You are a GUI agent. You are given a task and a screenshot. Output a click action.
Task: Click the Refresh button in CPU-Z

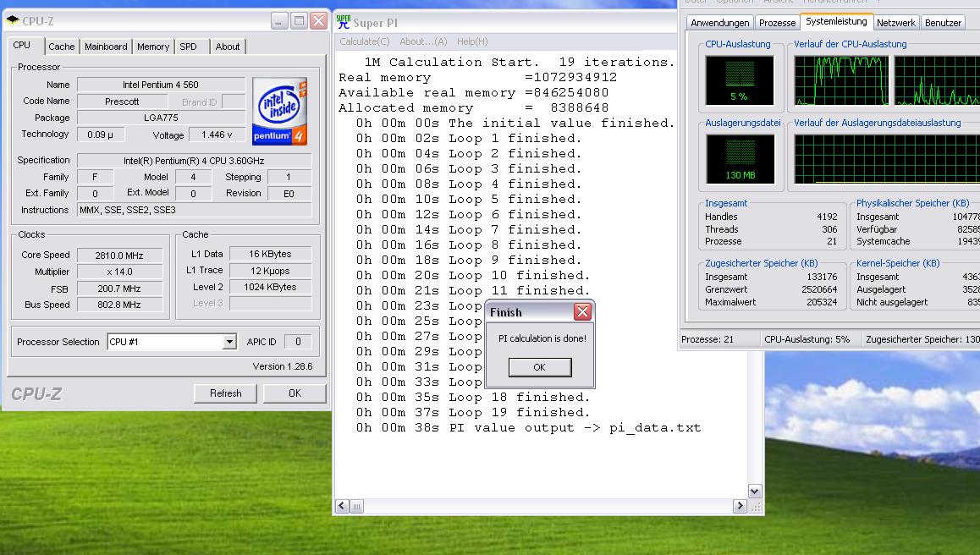tap(225, 393)
